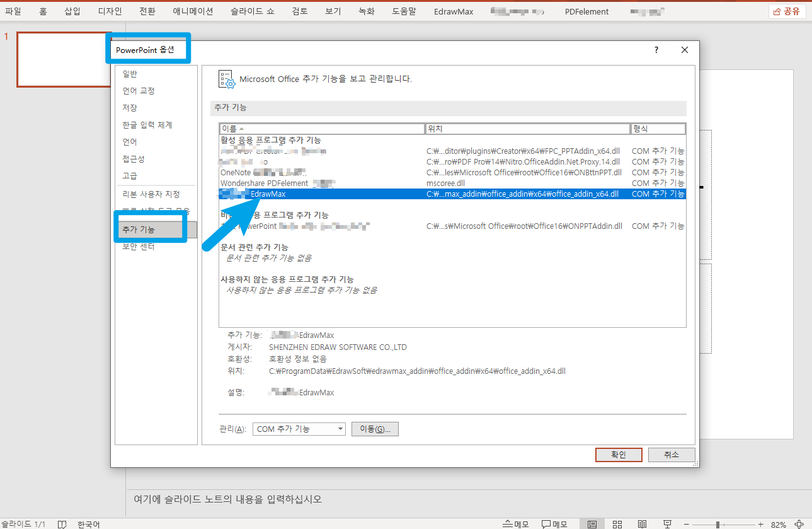Switch to Slide Sorter view icon
This screenshot has width=812, height=529.
(x=617, y=524)
